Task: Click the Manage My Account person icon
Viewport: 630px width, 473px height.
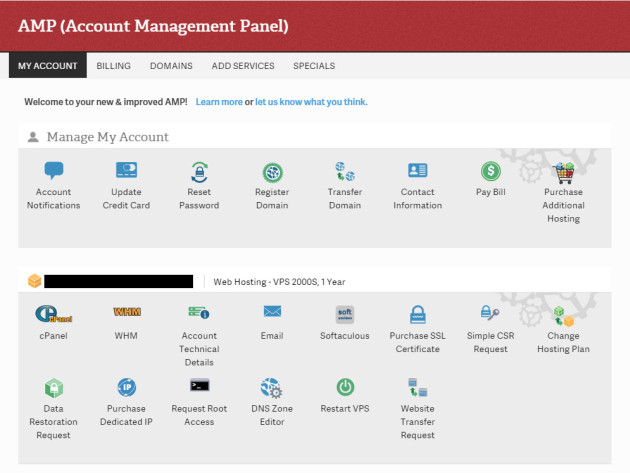Action: (x=33, y=137)
